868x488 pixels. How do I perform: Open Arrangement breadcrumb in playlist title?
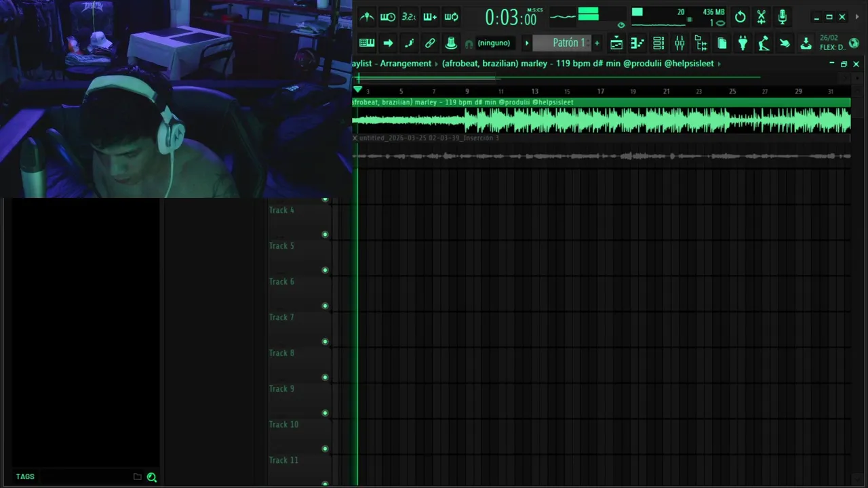point(406,64)
